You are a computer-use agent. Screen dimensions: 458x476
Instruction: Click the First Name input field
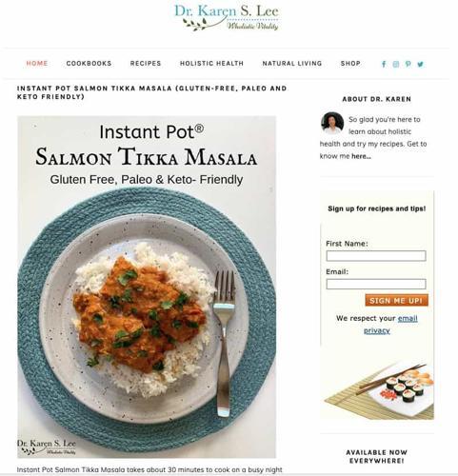[x=376, y=256]
